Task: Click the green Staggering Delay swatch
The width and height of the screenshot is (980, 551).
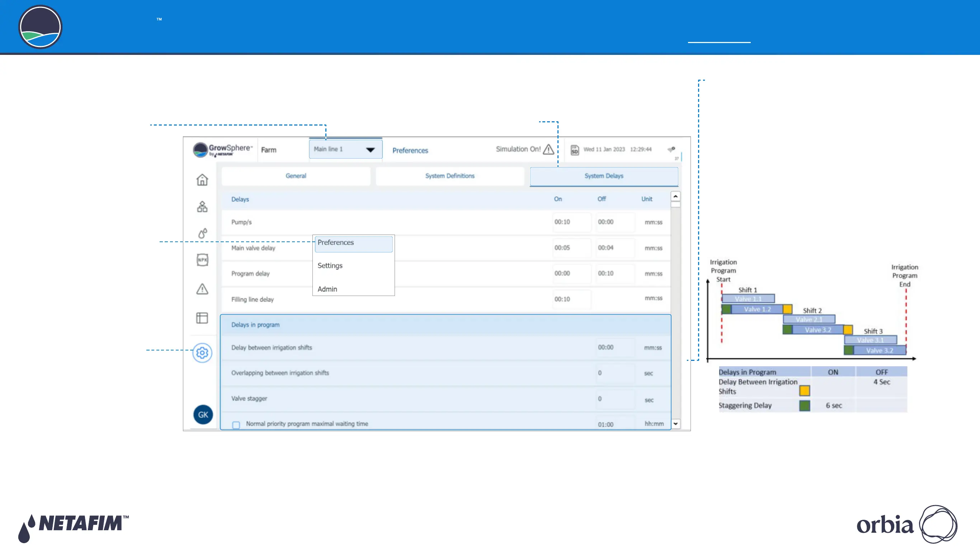Action: coord(805,406)
